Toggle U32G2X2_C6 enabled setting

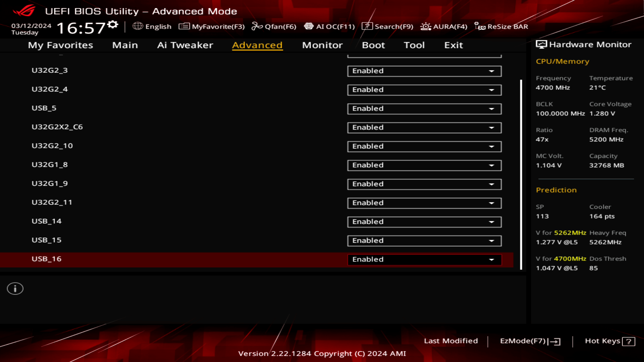pyautogui.click(x=424, y=127)
